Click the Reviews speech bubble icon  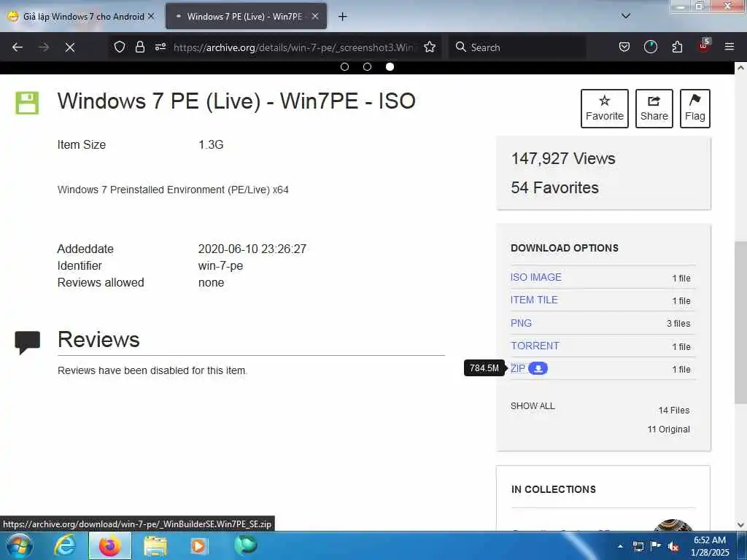[27, 343]
